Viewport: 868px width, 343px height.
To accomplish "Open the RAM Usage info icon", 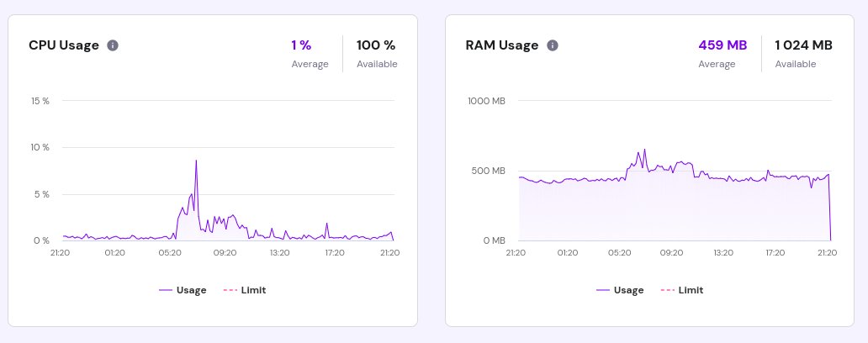I will tap(553, 45).
